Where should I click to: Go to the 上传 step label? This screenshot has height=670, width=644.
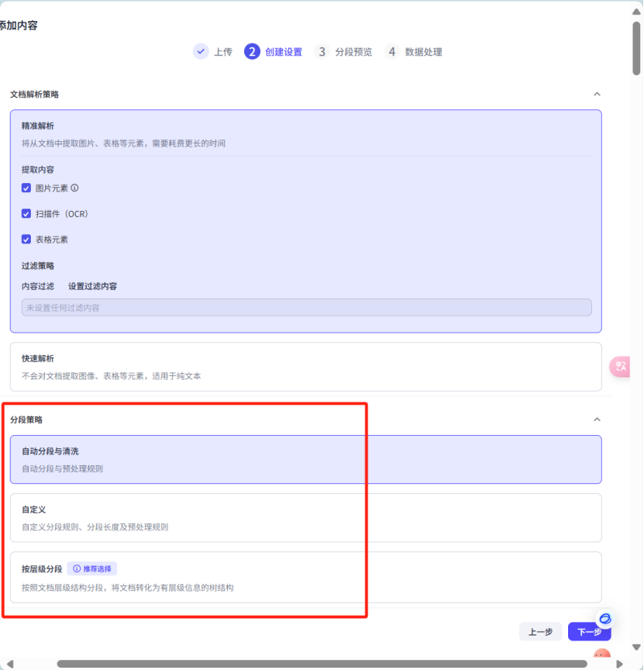tap(223, 52)
